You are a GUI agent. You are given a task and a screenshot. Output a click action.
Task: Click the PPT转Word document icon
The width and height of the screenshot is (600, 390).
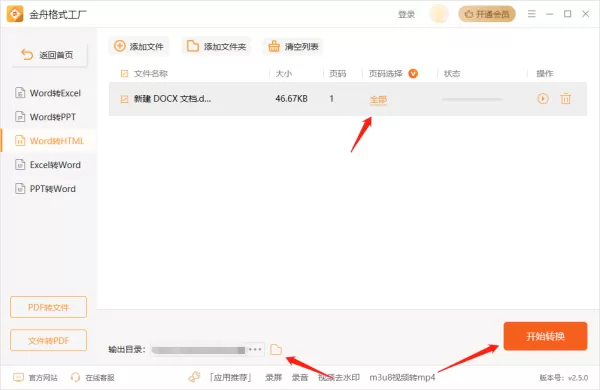(20, 189)
